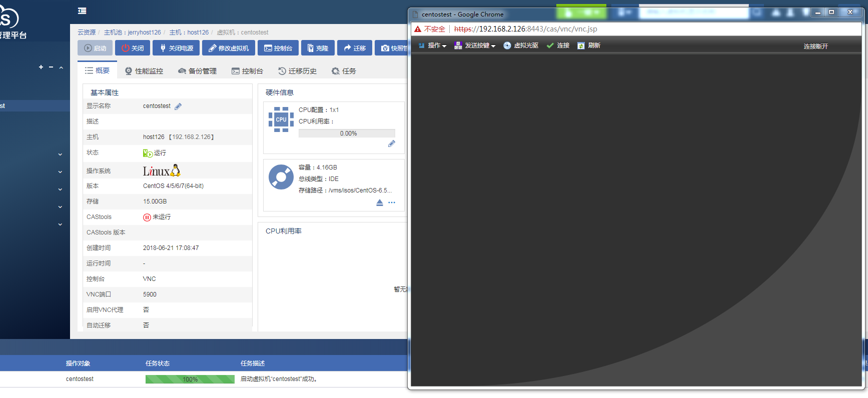Click the CPU utilization 0.00% bar
This screenshot has height=398, width=868.
[347, 133]
